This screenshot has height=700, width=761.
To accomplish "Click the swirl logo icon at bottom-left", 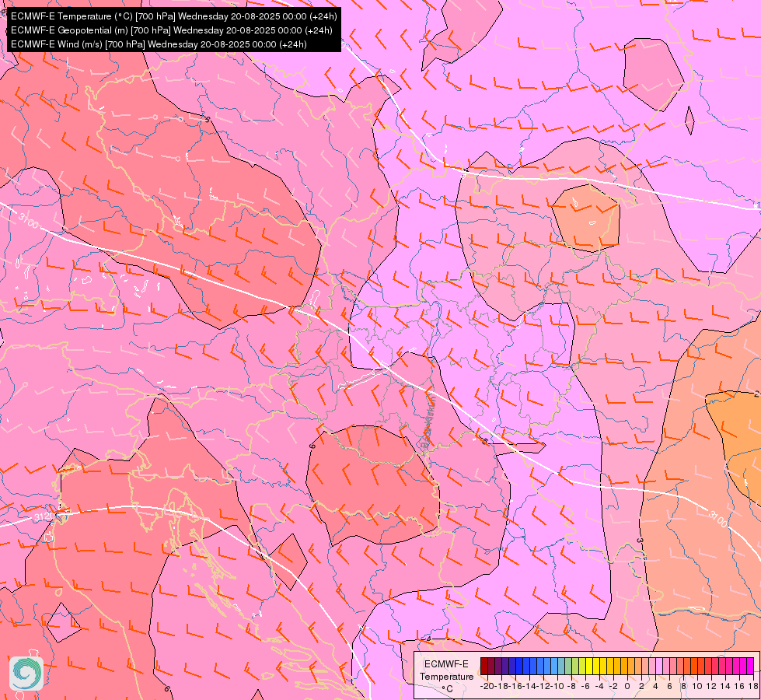I will [26, 674].
